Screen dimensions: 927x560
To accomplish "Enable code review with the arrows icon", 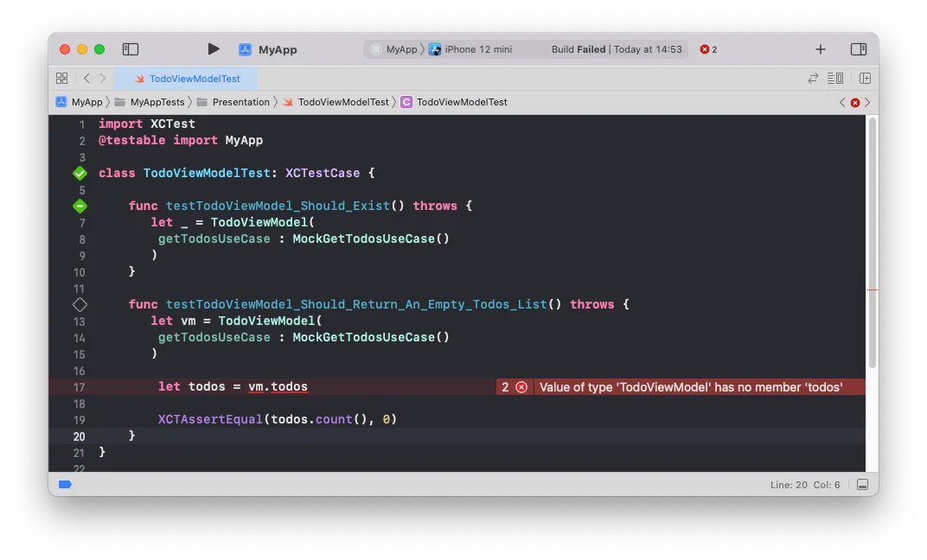I will coord(813,78).
